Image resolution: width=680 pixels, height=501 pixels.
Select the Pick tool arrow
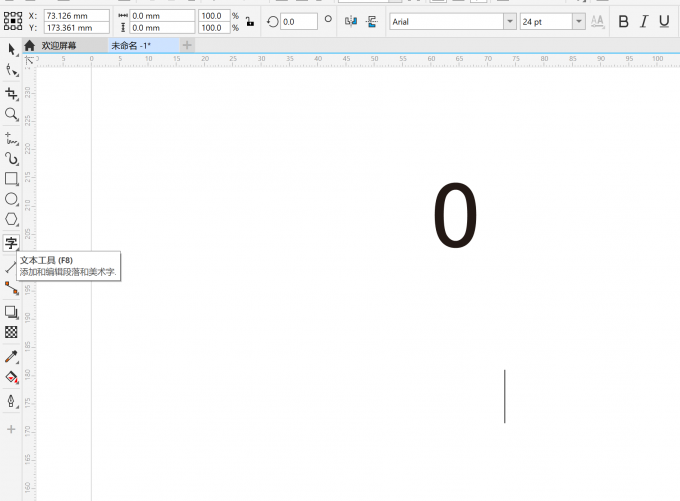tap(11, 49)
